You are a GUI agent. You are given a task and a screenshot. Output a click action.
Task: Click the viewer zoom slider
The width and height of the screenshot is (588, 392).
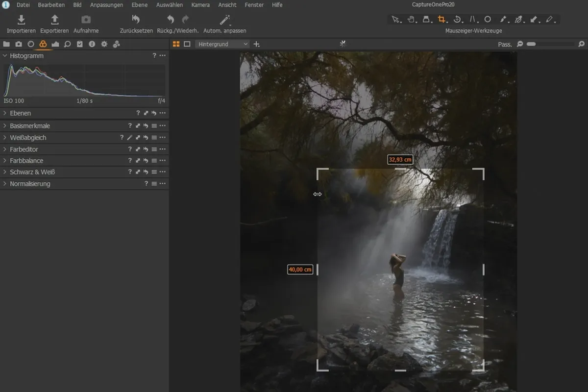click(x=550, y=44)
